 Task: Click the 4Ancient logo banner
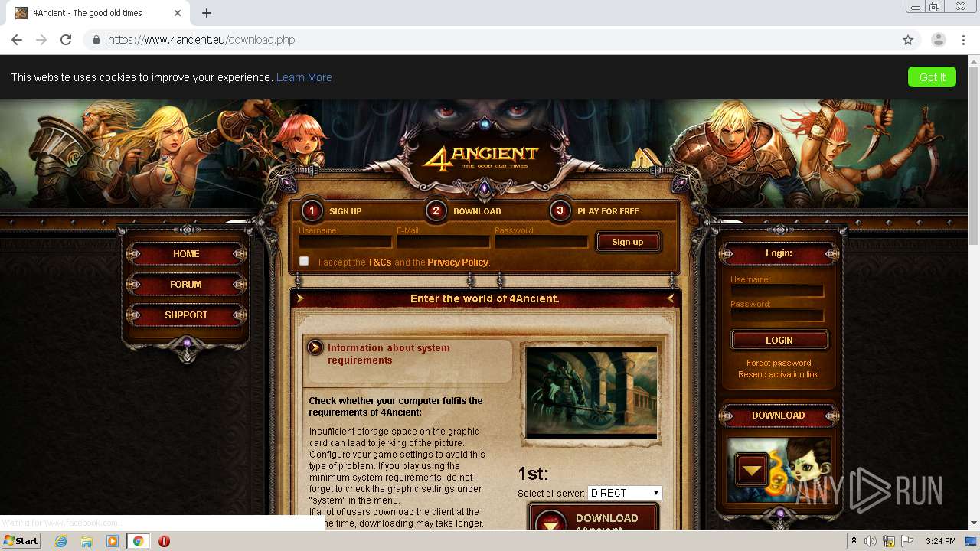click(481, 159)
